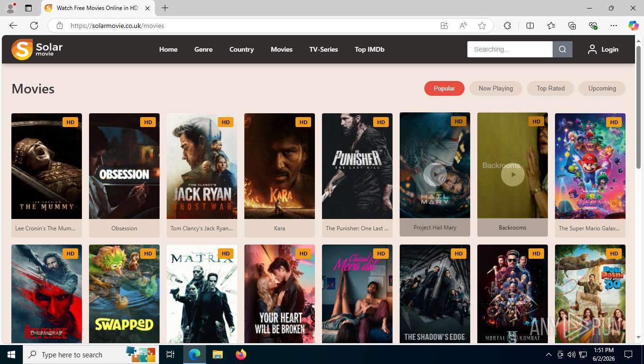
Task: Open the tab actions menu icon
Action: click(x=28, y=8)
